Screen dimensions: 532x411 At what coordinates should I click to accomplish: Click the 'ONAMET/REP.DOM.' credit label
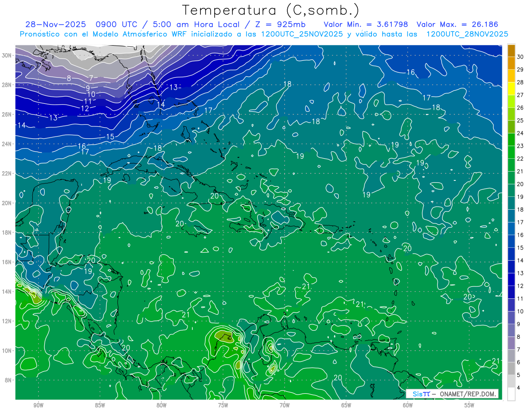pyautogui.click(x=467, y=394)
